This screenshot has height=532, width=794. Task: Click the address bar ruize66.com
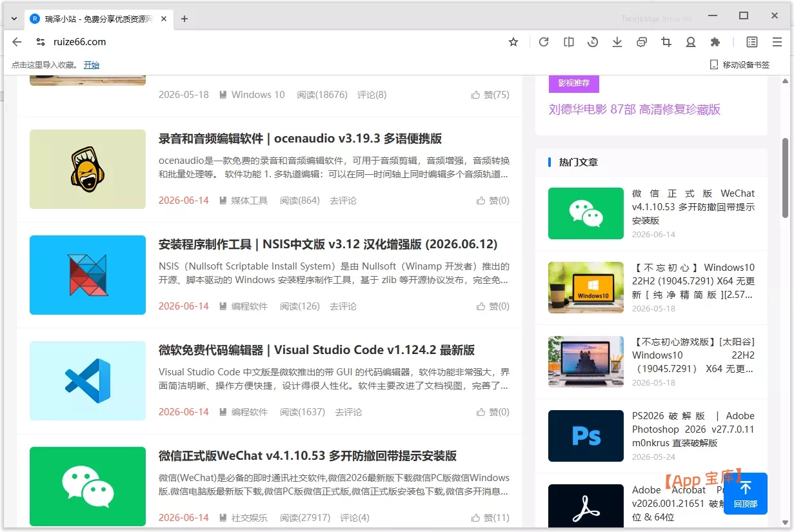[x=80, y=42]
